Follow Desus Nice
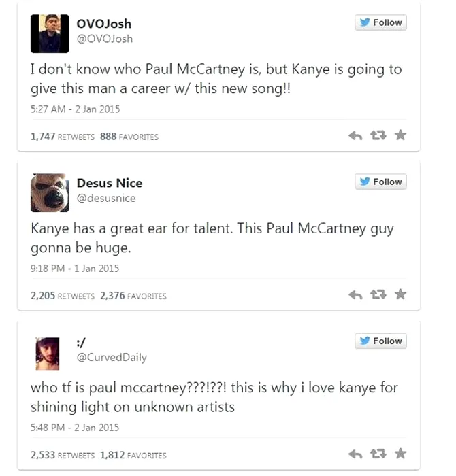 (x=380, y=182)
